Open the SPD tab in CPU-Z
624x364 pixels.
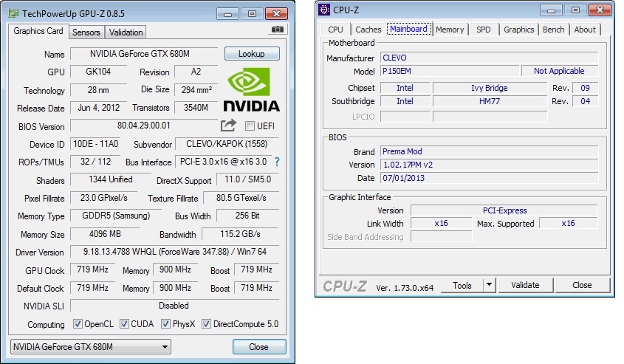pos(484,30)
